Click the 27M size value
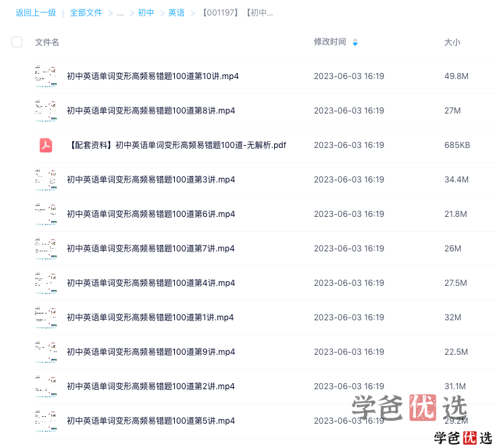Viewport: 497px width, 448px height. point(452,111)
